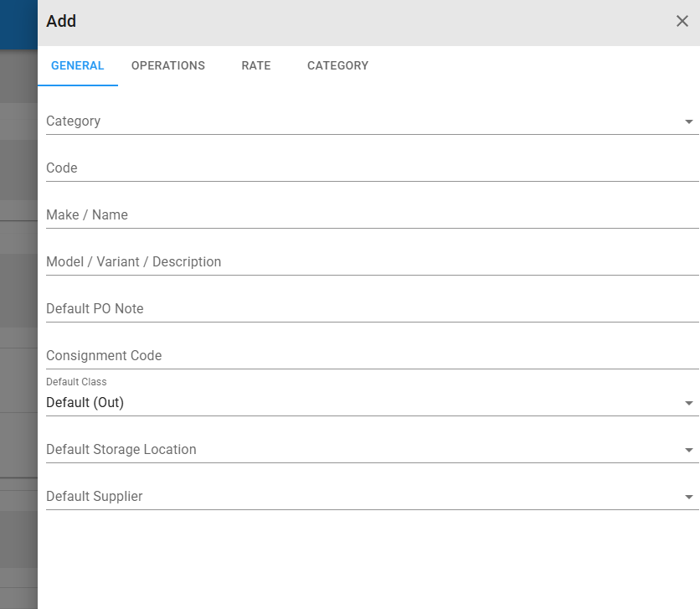Viewport: 700px width, 609px height.
Task: Expand the Category dropdown arrow
Action: click(689, 121)
